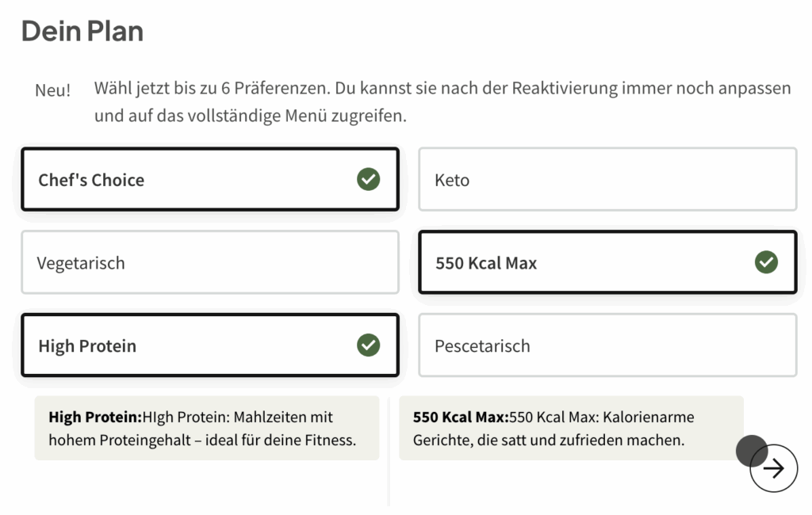This screenshot has width=812, height=515.
Task: Click the green checkmark on High Protein
Action: coord(368,345)
